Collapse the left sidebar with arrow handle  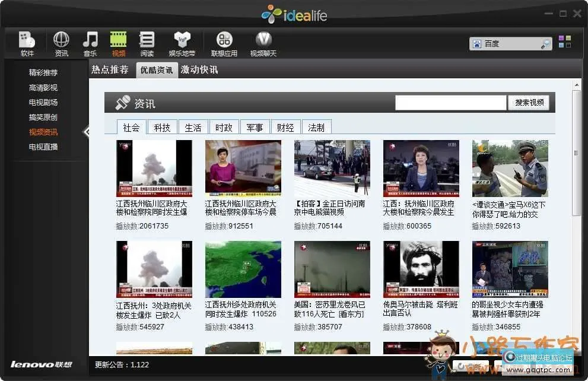click(86, 132)
